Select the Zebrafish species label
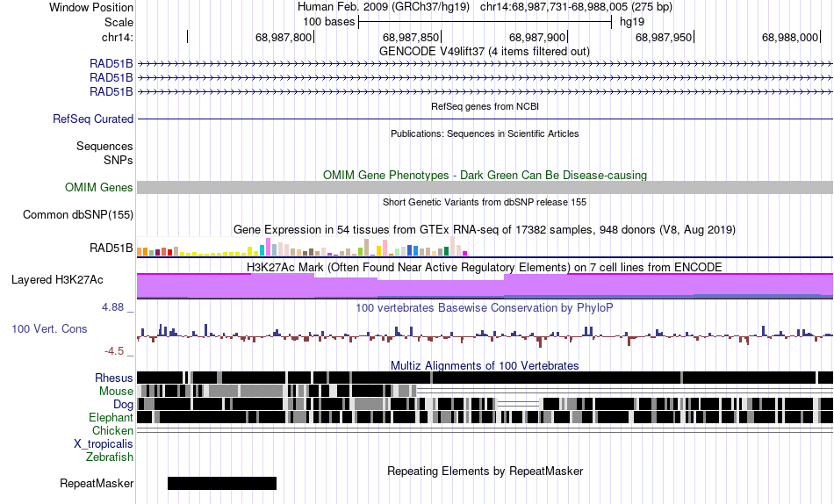834x504 pixels. click(110, 457)
